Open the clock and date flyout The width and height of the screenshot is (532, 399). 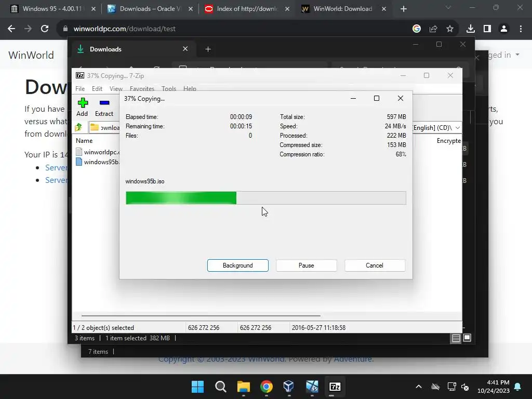(x=494, y=387)
